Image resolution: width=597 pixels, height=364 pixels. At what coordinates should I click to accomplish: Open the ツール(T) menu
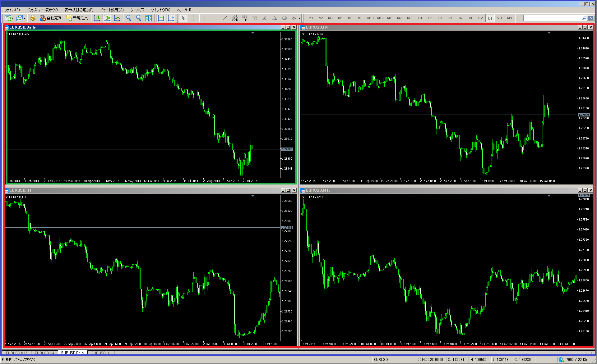(137, 10)
